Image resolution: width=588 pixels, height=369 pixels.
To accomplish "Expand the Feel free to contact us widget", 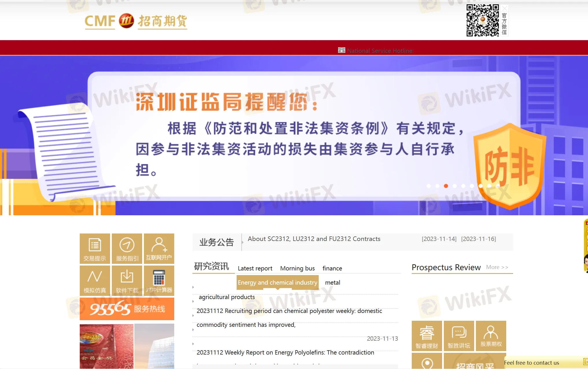I will click(532, 363).
